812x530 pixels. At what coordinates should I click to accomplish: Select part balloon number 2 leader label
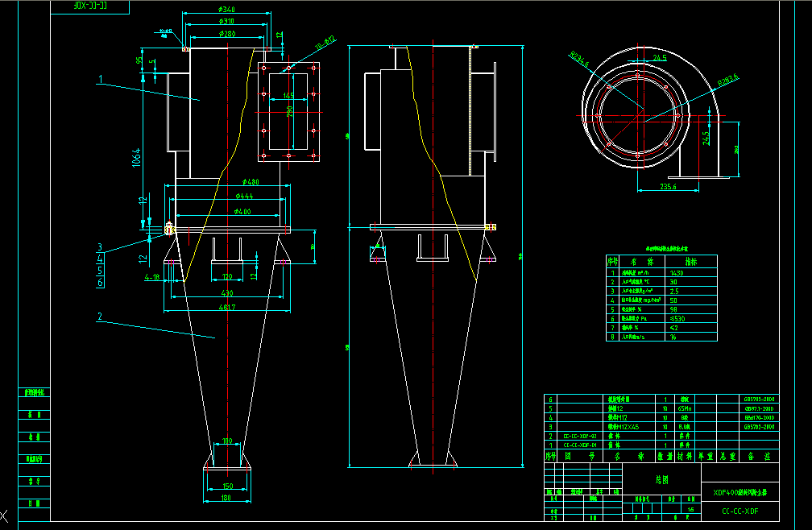(x=100, y=317)
